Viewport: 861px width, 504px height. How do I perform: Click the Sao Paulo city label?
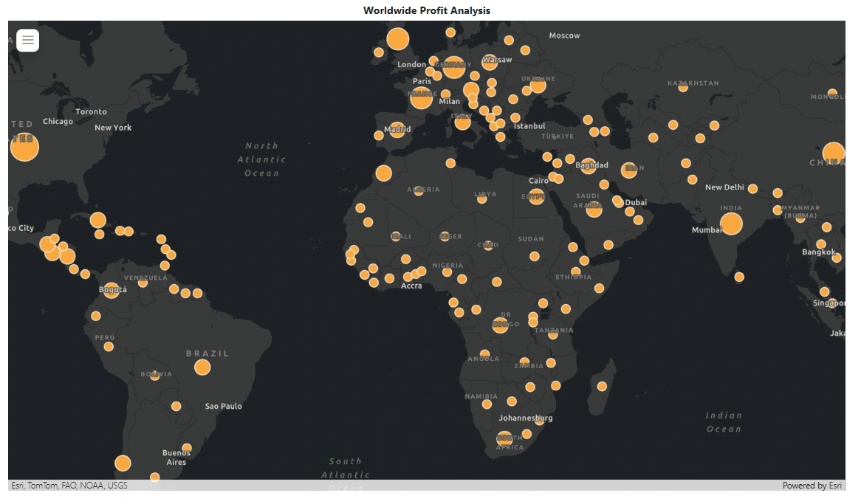tap(224, 407)
